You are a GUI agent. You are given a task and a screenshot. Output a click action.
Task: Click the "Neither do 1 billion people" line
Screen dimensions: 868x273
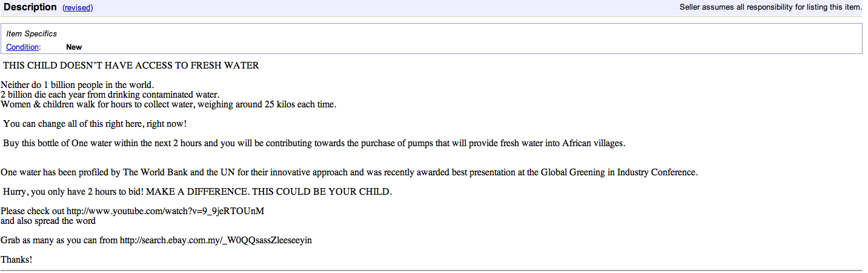pyautogui.click(x=78, y=85)
